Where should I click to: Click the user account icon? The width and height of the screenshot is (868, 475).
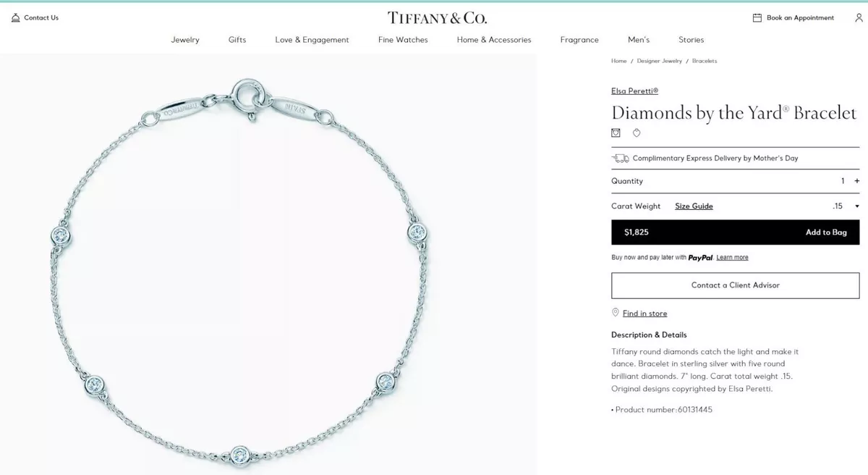[859, 17]
